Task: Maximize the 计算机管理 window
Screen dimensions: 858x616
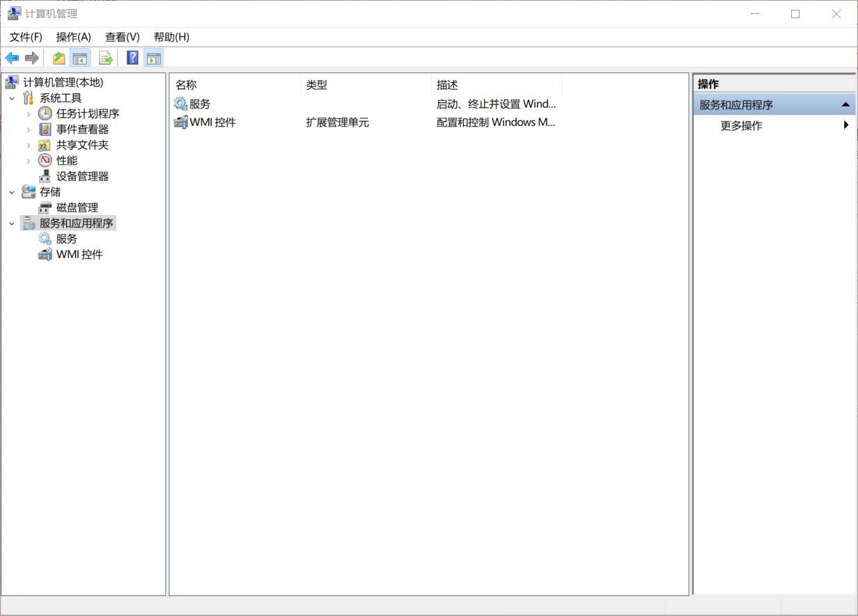Action: pyautogui.click(x=795, y=14)
